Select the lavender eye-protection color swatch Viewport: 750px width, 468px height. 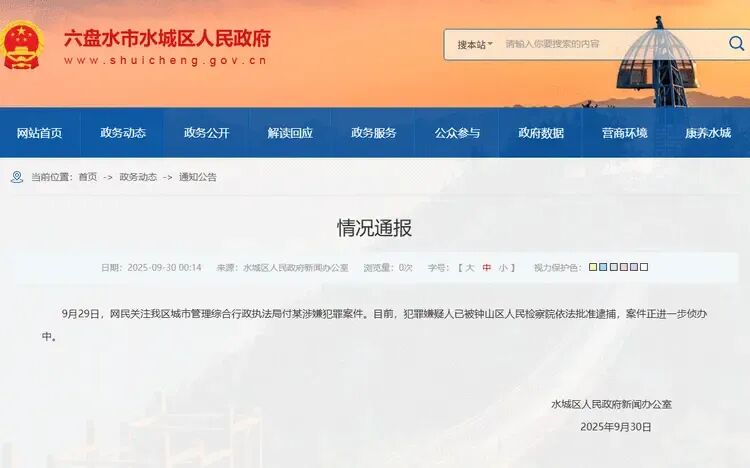[x=634, y=267]
